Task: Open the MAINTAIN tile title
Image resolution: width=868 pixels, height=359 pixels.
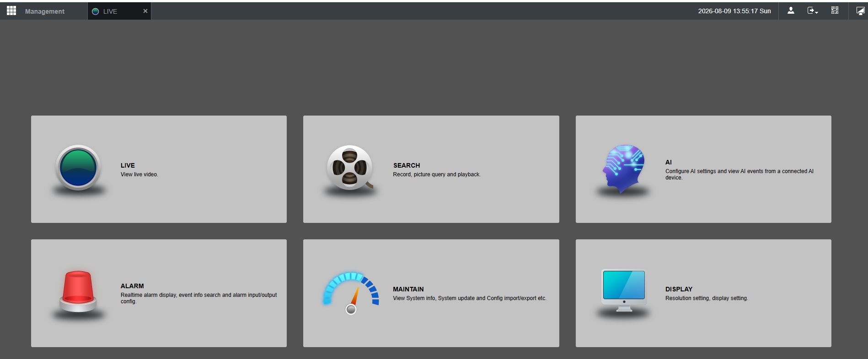Action: click(x=408, y=289)
